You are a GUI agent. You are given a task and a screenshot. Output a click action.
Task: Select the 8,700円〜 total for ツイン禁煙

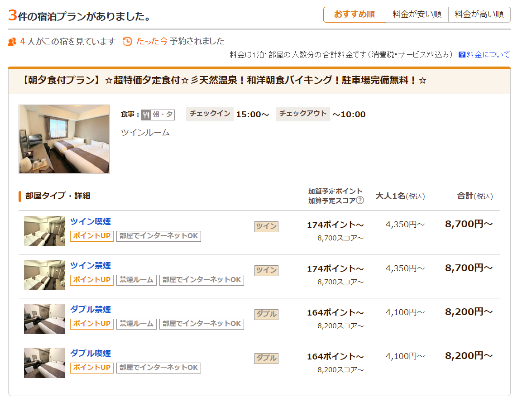click(469, 268)
